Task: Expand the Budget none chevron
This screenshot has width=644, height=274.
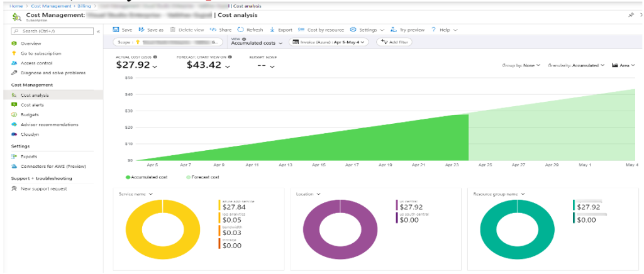Action: [272, 67]
